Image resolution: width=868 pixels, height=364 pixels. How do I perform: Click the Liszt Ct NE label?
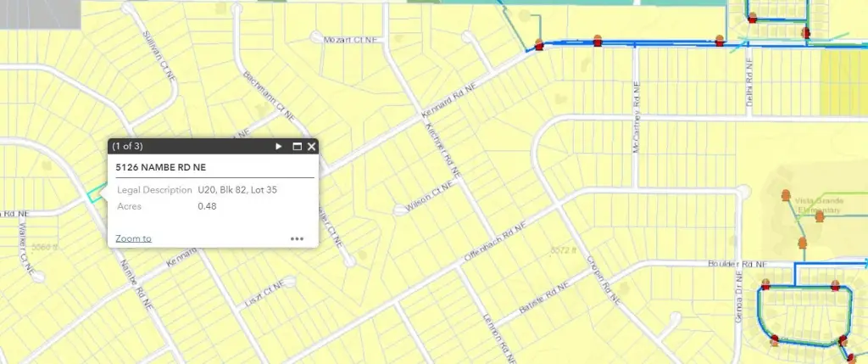264,294
